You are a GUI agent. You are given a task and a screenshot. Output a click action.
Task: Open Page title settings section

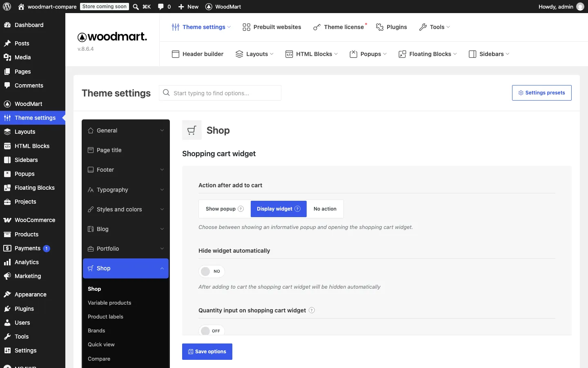126,150
